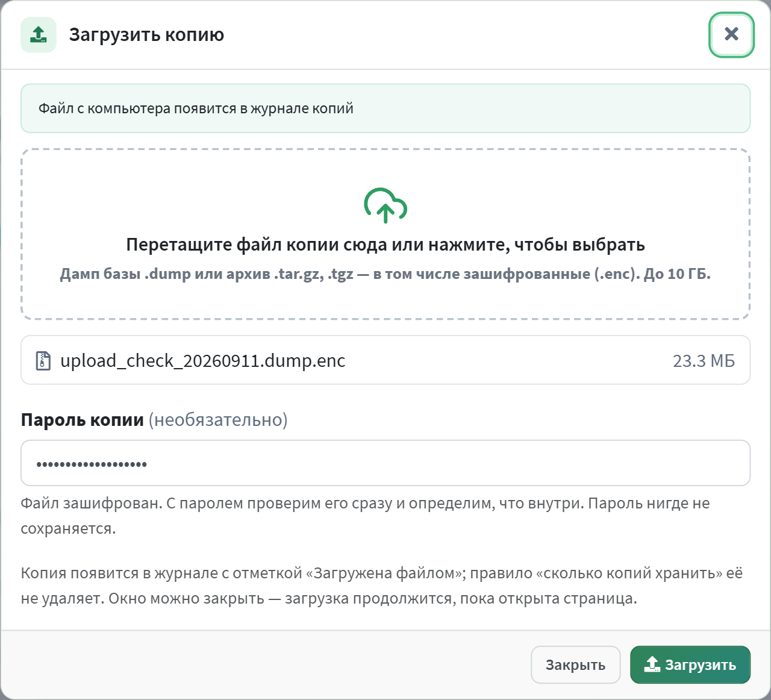Click the upload icon in the dialog header
771x700 pixels.
click(39, 35)
